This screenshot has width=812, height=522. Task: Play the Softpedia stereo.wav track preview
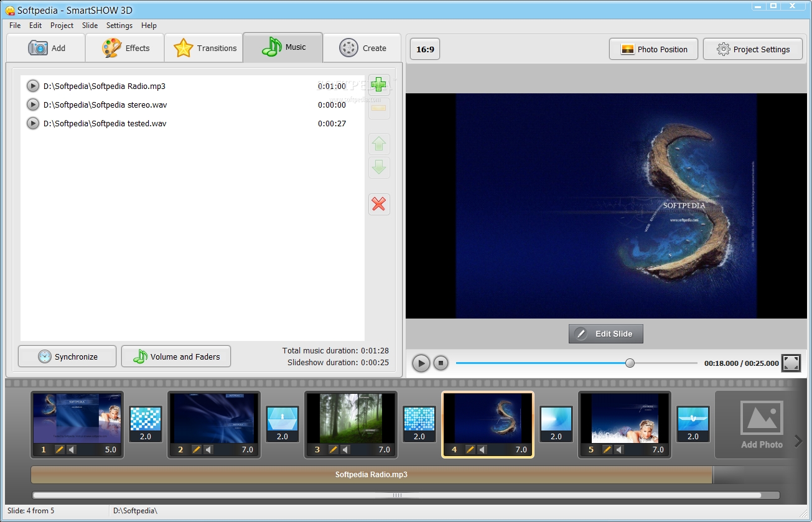33,105
